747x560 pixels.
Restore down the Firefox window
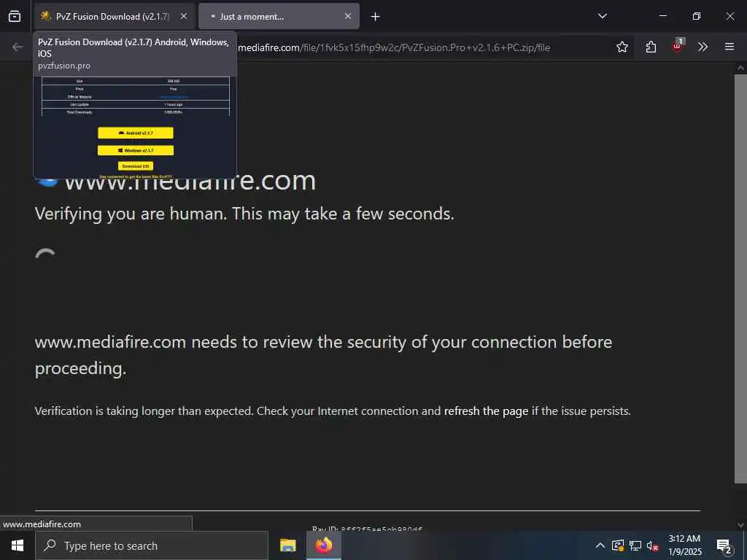tap(696, 16)
